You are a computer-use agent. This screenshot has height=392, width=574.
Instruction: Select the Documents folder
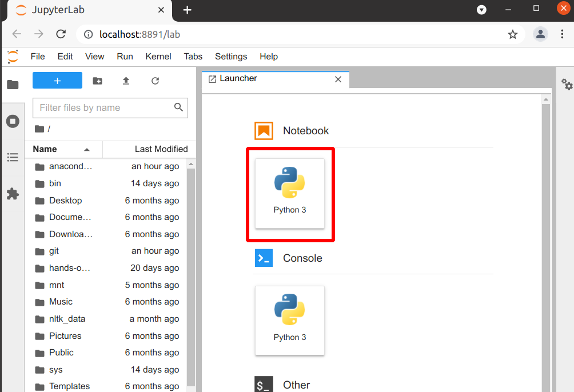tap(106, 217)
